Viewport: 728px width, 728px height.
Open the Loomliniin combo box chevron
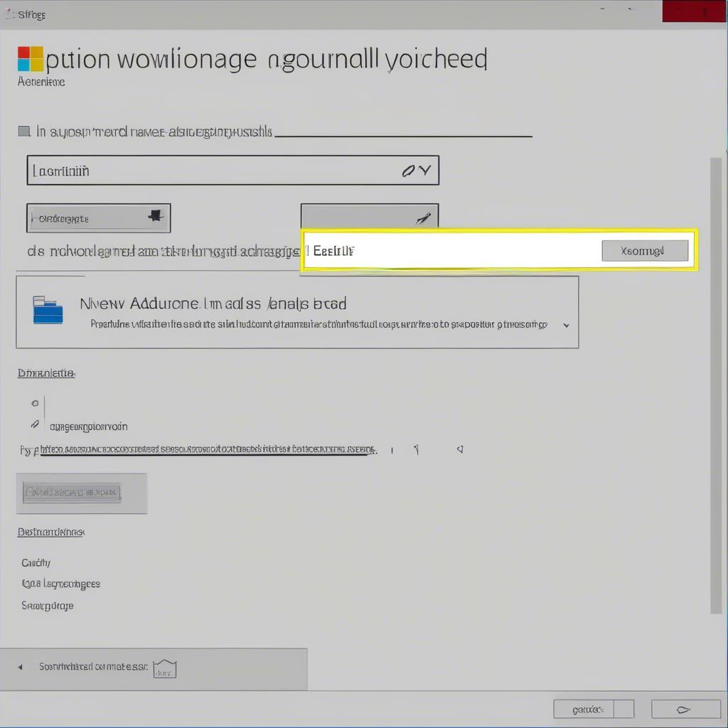point(425,171)
